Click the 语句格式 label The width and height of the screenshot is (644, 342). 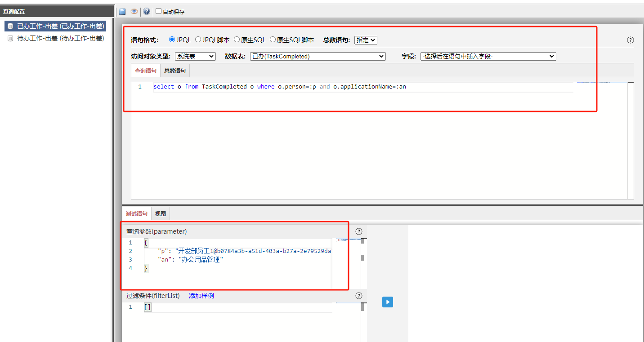[145, 40]
